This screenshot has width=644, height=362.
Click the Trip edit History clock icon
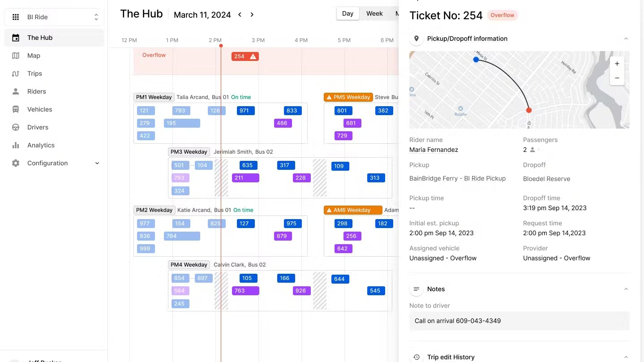tap(416, 357)
